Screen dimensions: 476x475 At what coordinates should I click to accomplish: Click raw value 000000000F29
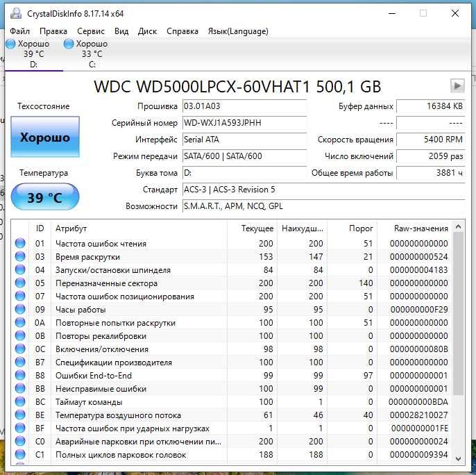click(x=419, y=309)
